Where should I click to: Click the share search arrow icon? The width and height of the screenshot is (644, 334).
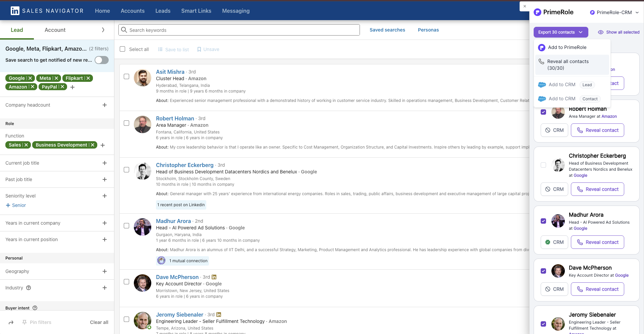11,322
